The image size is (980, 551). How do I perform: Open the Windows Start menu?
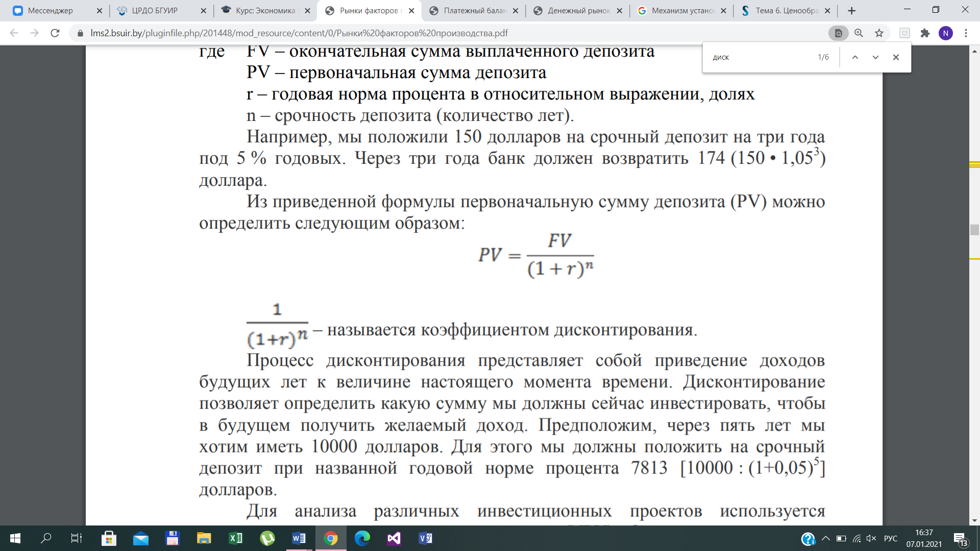pyautogui.click(x=15, y=538)
